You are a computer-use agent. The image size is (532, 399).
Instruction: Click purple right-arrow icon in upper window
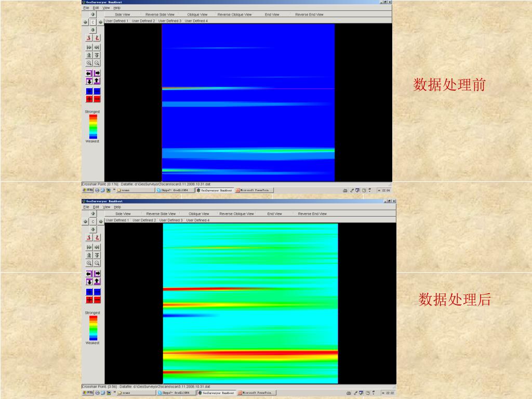(x=97, y=73)
